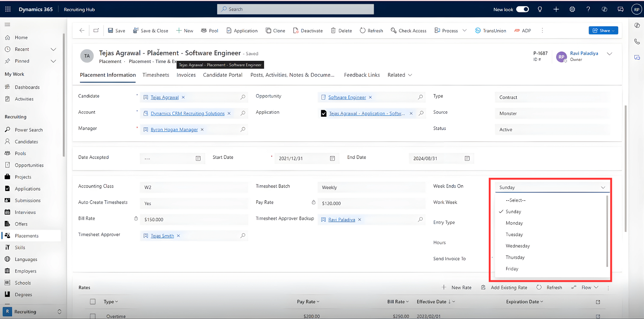Image resolution: width=644 pixels, height=319 pixels.
Task: Expand the Share button dropdown
Action: tap(613, 31)
